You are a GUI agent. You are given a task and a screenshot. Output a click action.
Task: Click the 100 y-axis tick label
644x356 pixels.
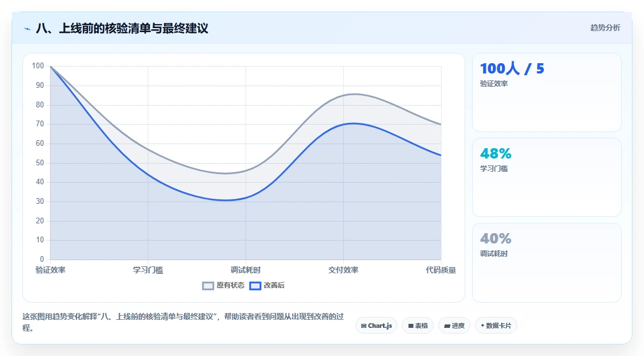38,66
